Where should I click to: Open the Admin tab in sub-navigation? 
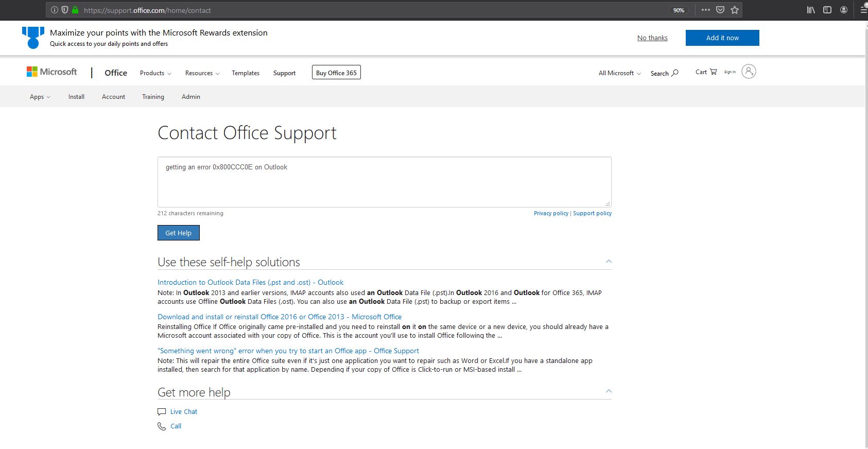[191, 97]
